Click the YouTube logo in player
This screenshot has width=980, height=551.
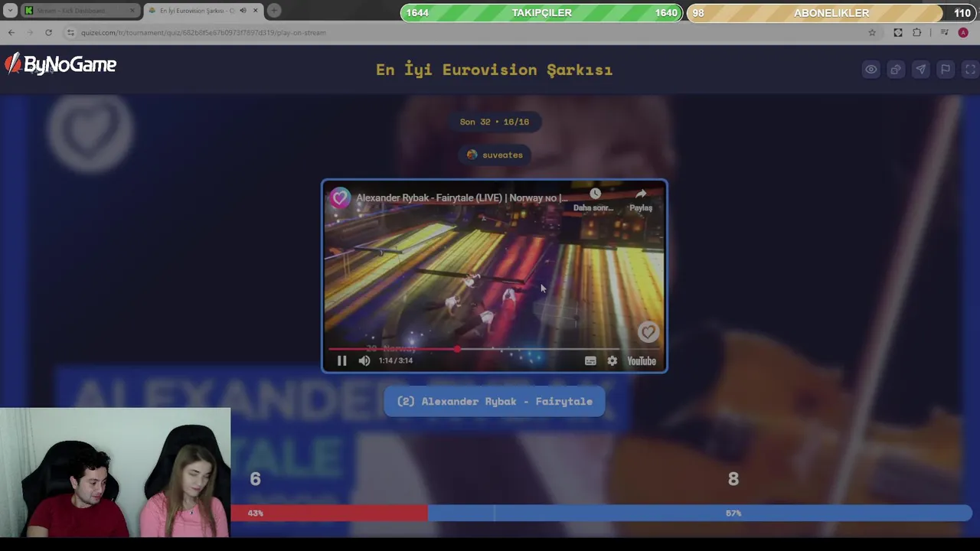(642, 361)
